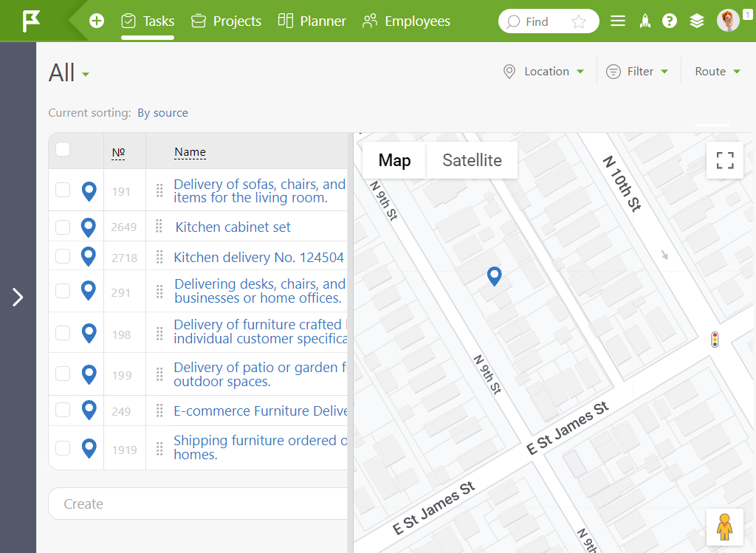The image size is (756, 553).
Task: Open the plus create-new icon
Action: coord(97,21)
